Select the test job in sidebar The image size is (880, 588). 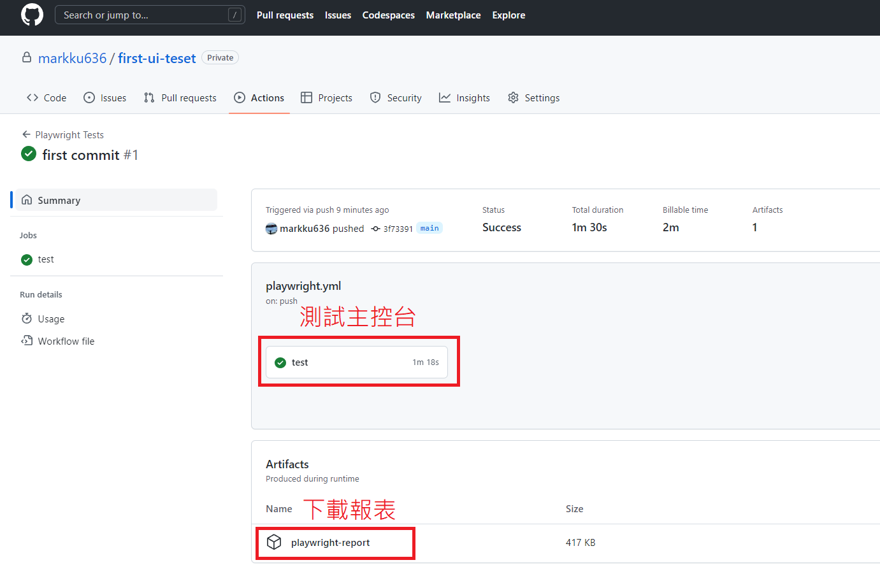pyautogui.click(x=46, y=259)
